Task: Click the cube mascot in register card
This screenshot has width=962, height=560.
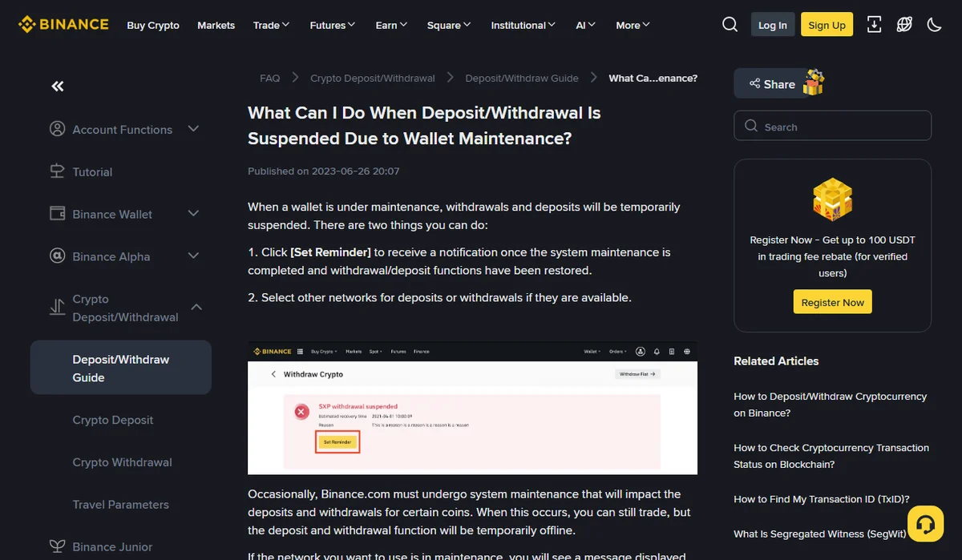Action: pyautogui.click(x=832, y=199)
